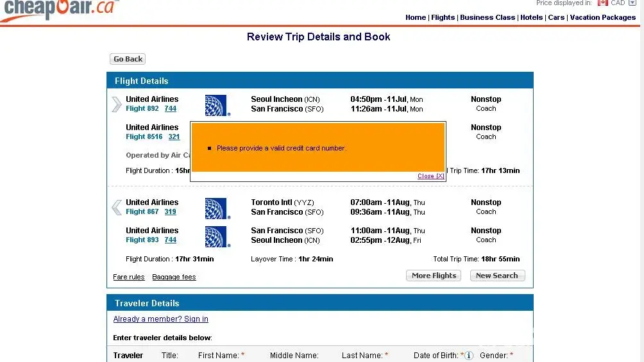Click the More Flights button
644x362 pixels.
[x=434, y=276]
